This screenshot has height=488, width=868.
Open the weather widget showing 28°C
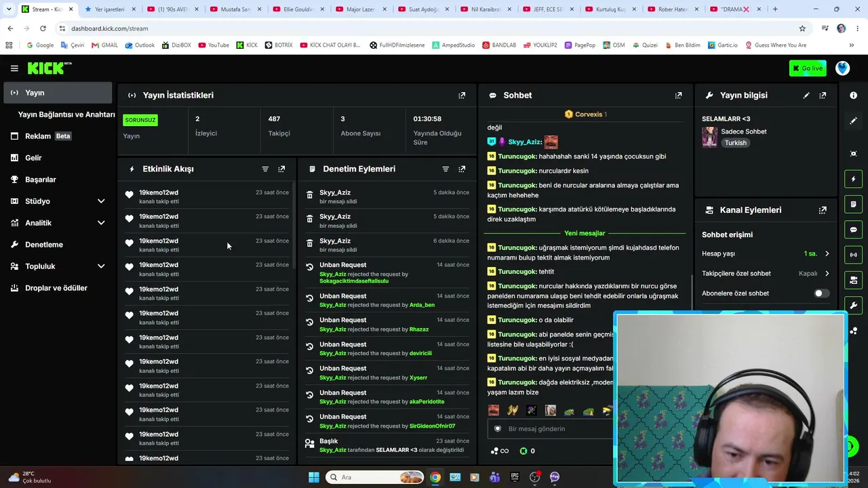coord(30,477)
